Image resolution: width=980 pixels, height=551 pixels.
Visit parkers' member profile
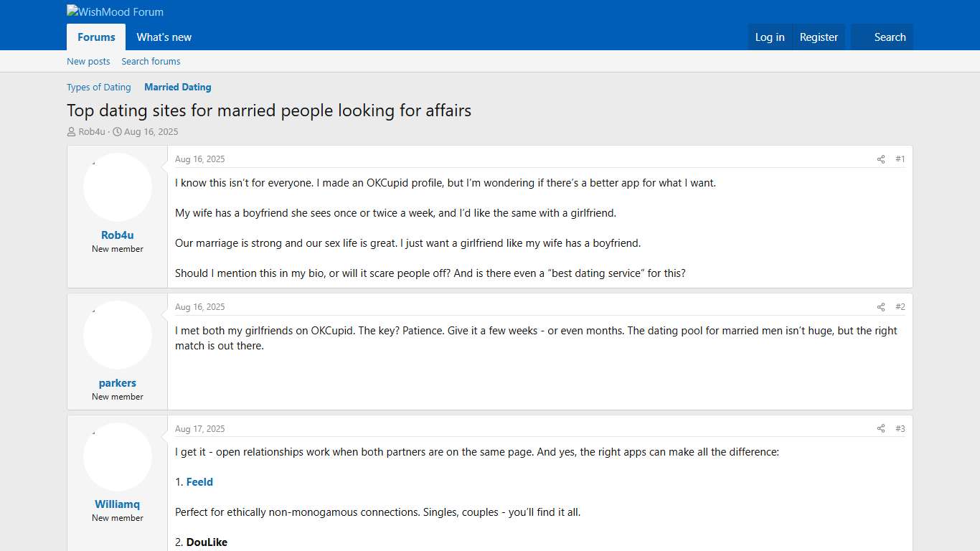click(x=117, y=383)
